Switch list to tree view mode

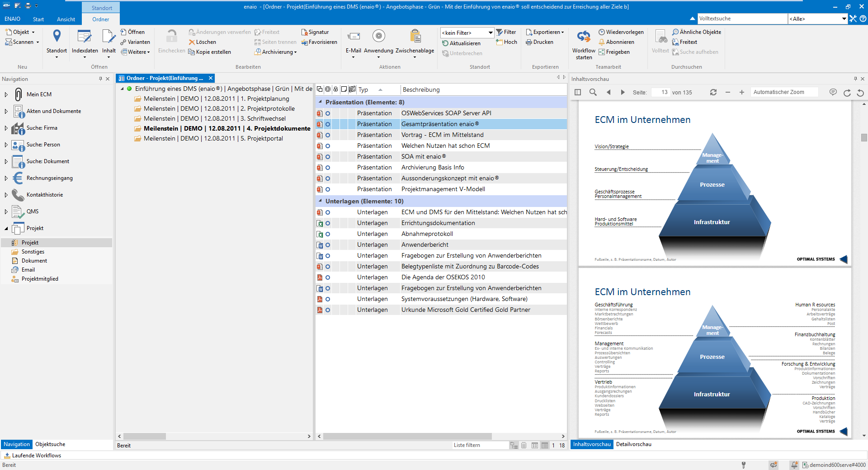click(x=514, y=445)
